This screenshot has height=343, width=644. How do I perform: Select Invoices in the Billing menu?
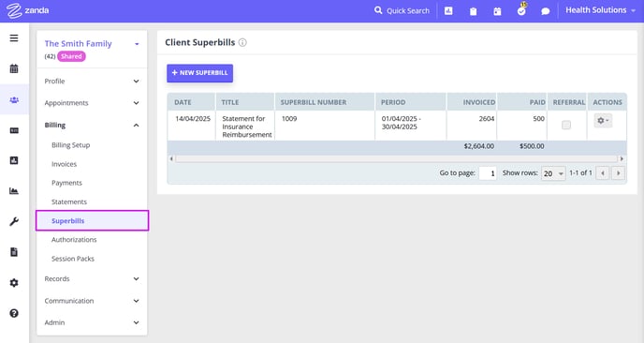64,164
